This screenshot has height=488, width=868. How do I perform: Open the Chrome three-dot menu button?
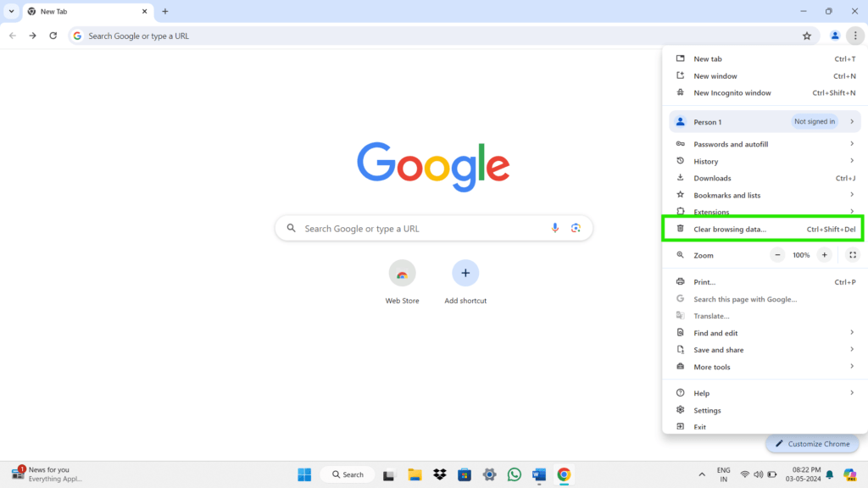click(x=855, y=36)
